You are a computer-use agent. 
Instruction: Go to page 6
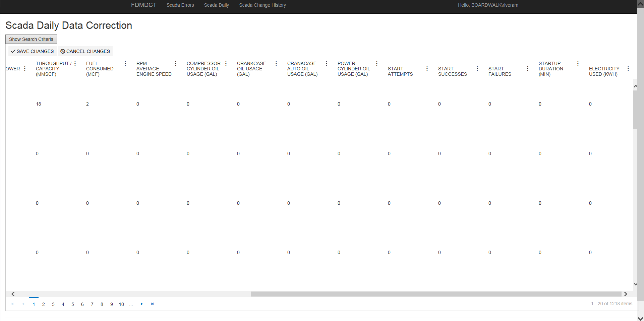pos(82,304)
